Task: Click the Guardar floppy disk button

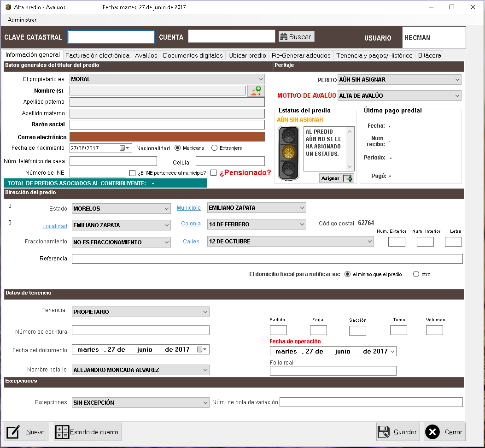Action: (x=398, y=432)
